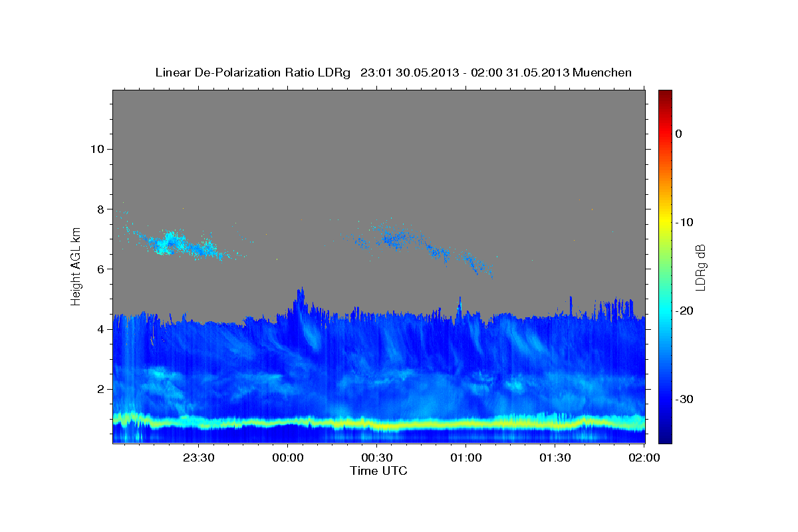Image resolution: width=798 pixels, height=532 pixels.
Task: Click the plot title 'Linear De-Polarization Ratio LDRg'
Action: tap(253, 72)
